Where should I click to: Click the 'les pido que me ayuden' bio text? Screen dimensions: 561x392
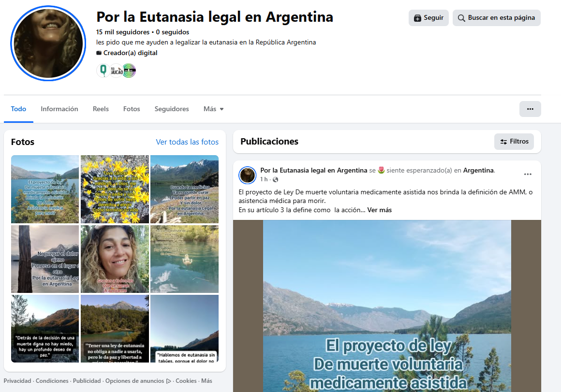pos(206,42)
